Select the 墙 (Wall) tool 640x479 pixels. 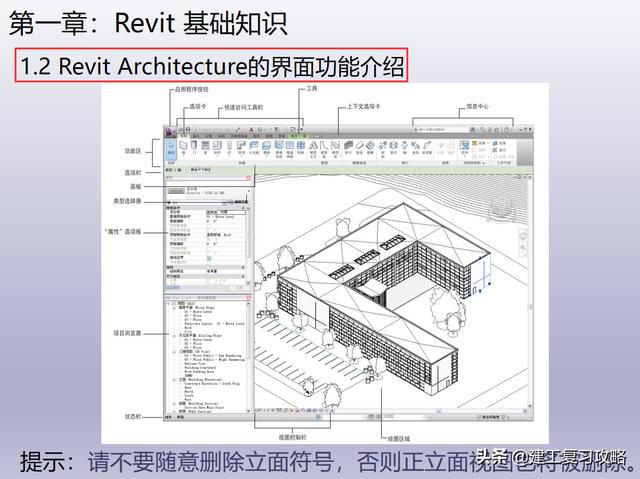tap(183, 148)
